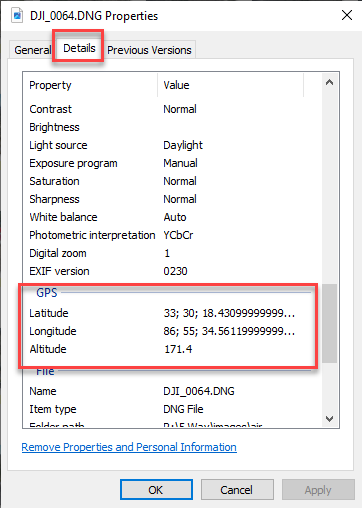Click the DJI_0064.DNG name value

(199, 391)
